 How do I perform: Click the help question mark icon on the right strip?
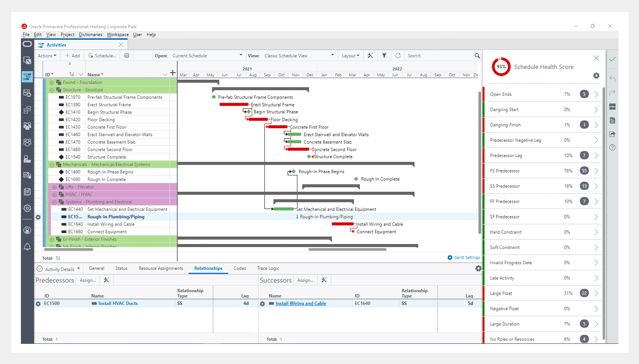612,148
